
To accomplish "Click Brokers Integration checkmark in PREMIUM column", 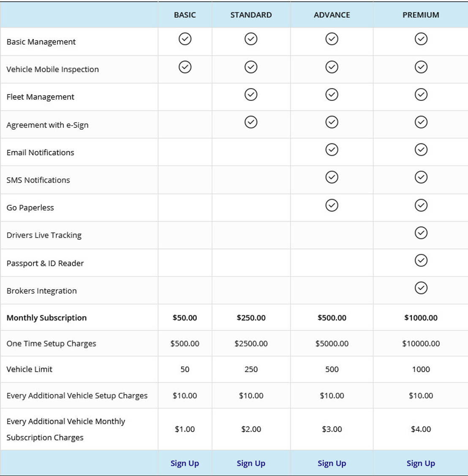I will pos(421,288).
